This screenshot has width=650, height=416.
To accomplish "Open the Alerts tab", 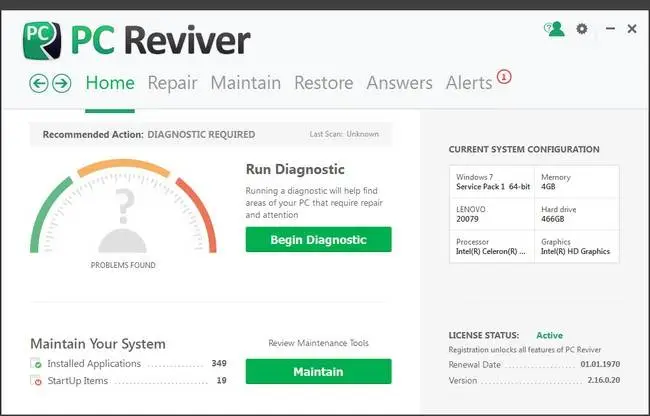I will click(x=469, y=83).
